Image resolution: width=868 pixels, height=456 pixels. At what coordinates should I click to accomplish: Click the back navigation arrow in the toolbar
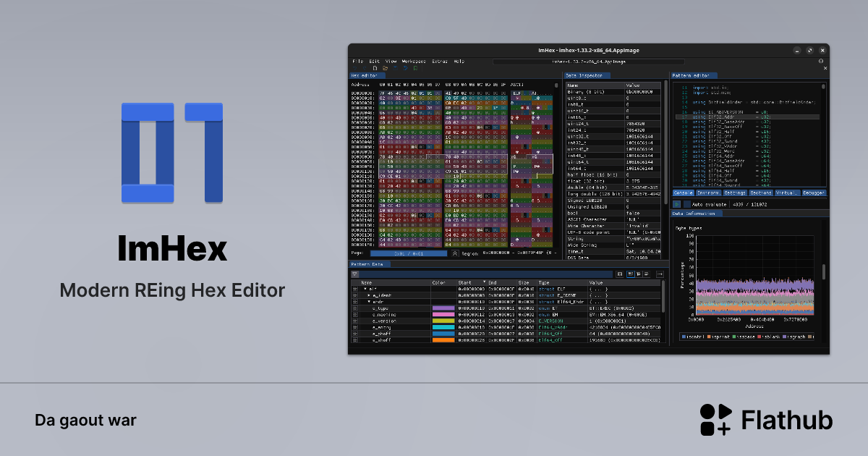pos(354,68)
